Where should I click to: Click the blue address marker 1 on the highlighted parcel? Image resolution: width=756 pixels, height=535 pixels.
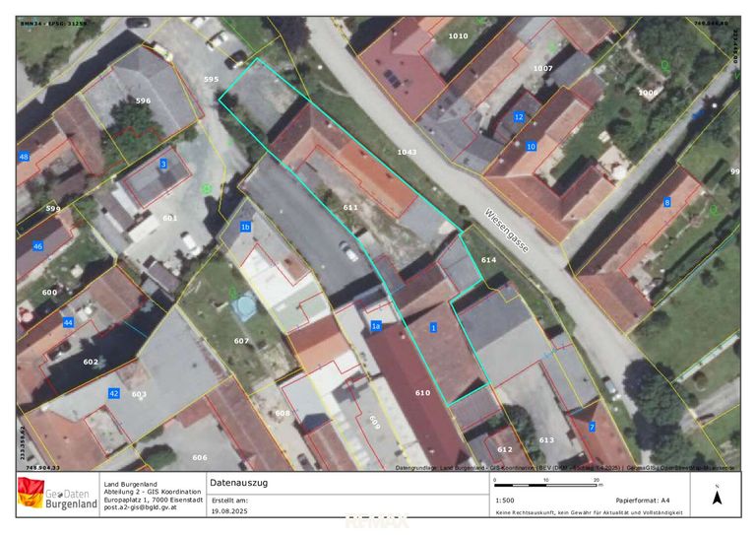click(433, 327)
